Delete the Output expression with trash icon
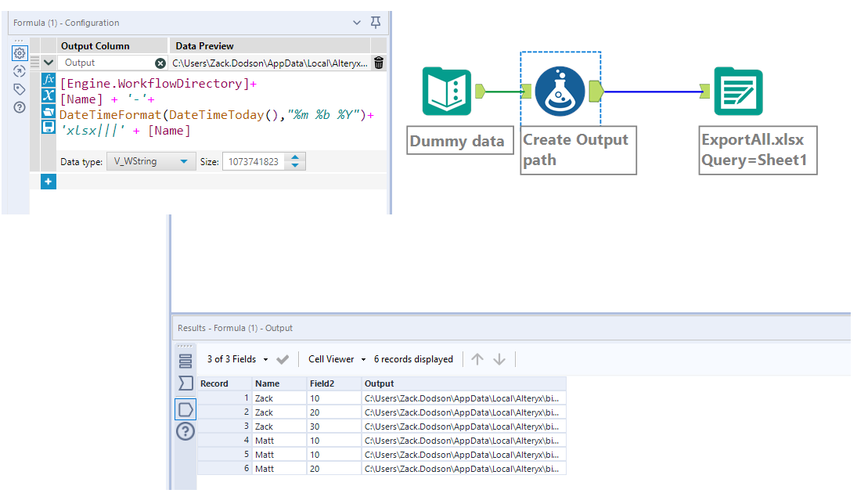The image size is (857, 504). [379, 63]
